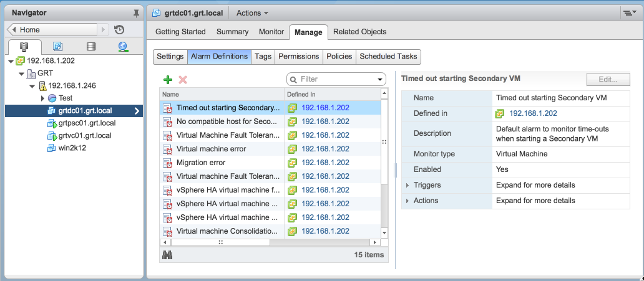
Task: Click in the Filter search field
Action: (337, 79)
